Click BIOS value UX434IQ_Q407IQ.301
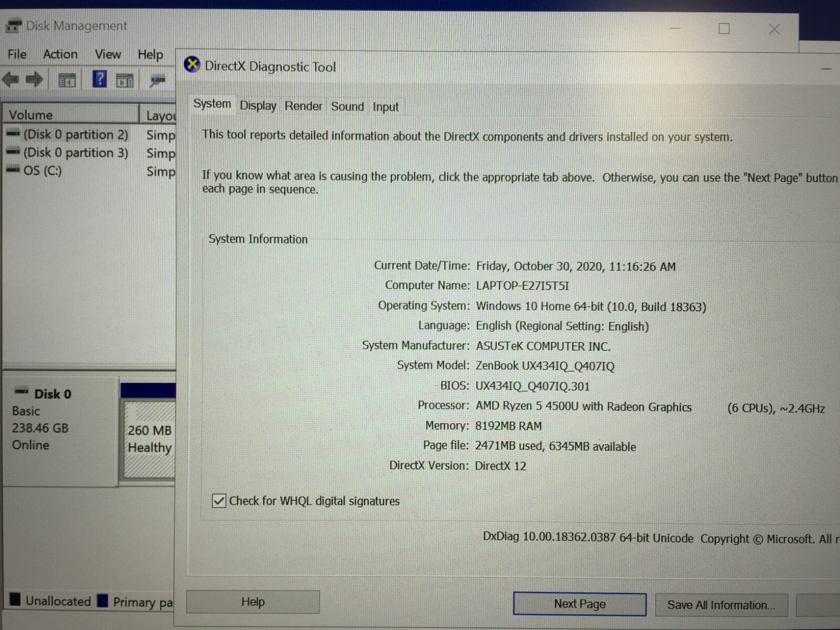Image resolution: width=840 pixels, height=630 pixels. pyautogui.click(x=532, y=386)
